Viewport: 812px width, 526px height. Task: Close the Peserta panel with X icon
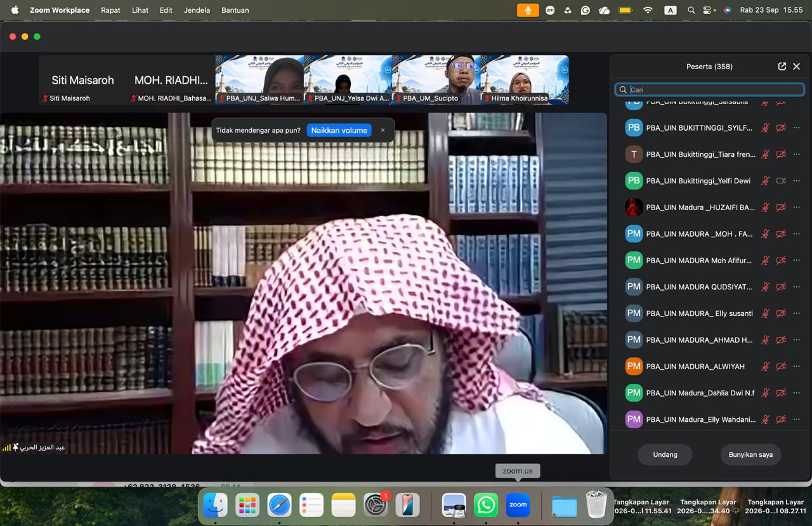[x=797, y=66]
